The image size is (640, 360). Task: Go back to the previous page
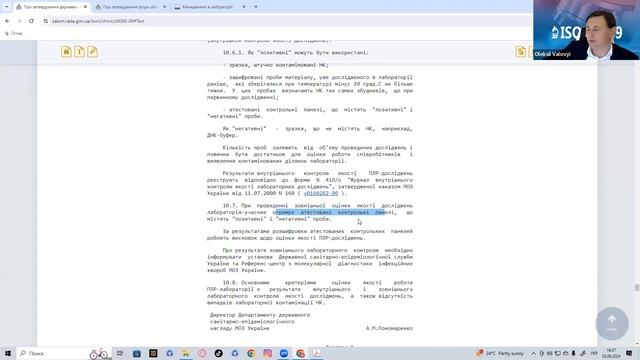tap(7, 21)
